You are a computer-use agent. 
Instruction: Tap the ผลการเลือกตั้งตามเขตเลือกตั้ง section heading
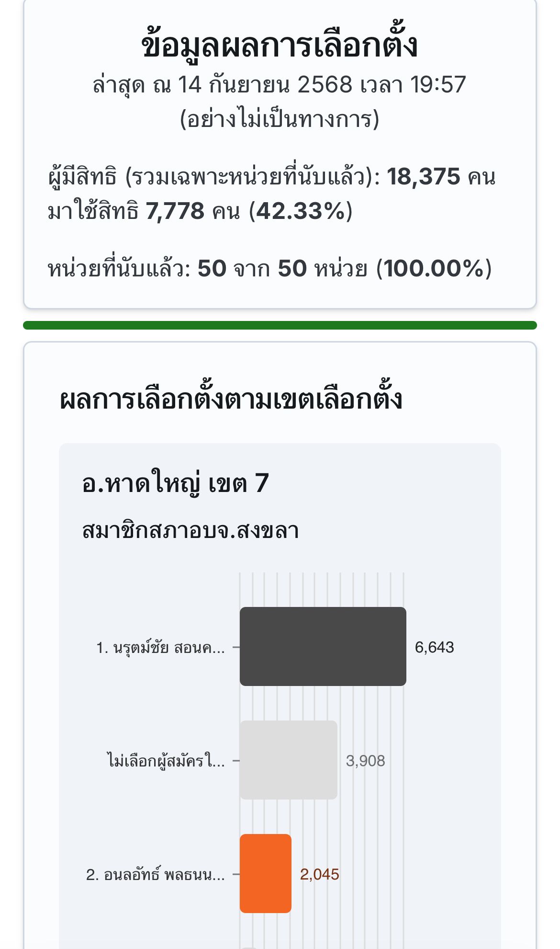coord(231,399)
